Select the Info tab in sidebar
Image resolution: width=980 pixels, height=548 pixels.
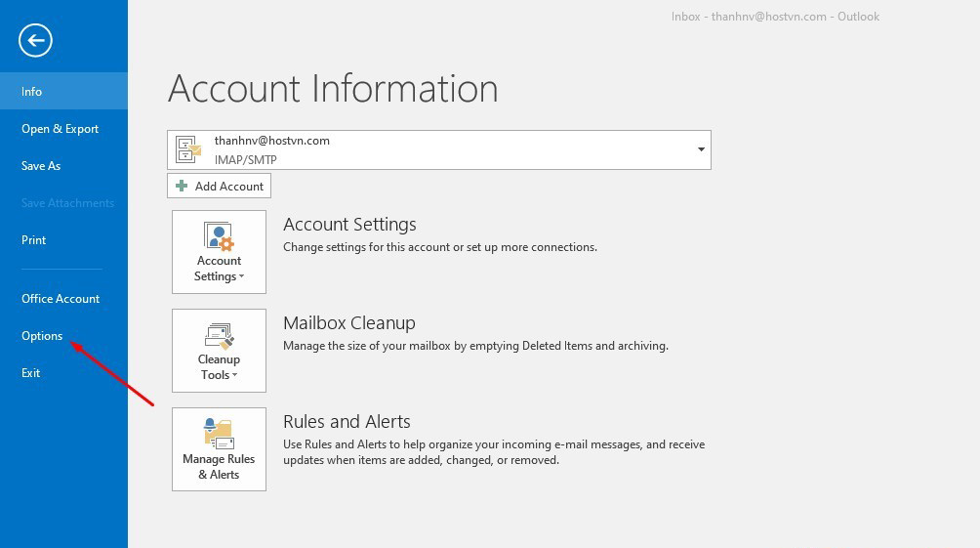[32, 91]
